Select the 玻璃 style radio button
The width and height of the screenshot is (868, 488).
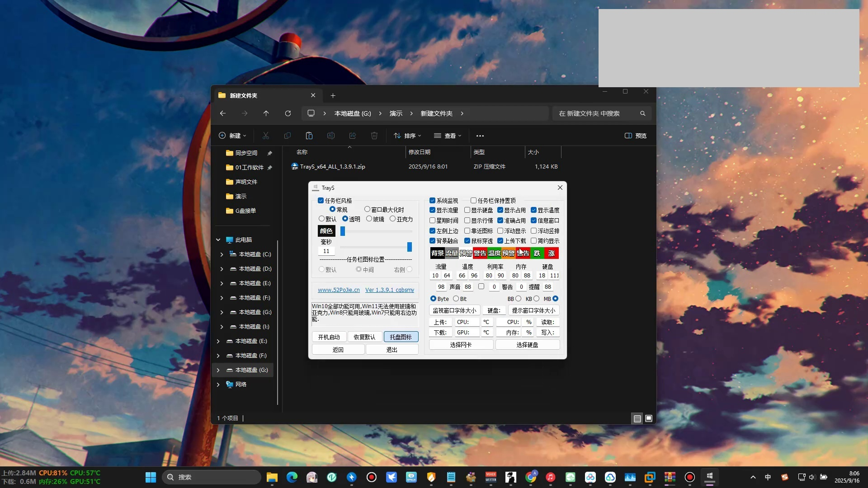(x=369, y=219)
